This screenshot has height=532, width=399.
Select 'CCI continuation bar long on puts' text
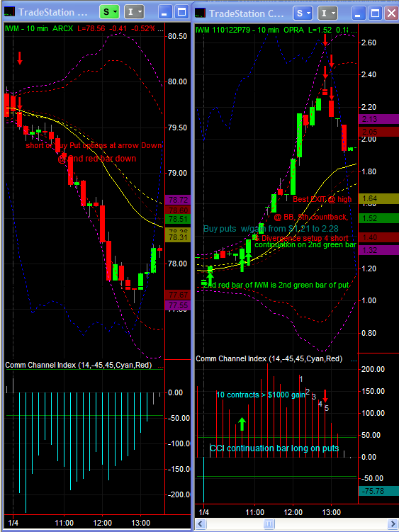274,448
